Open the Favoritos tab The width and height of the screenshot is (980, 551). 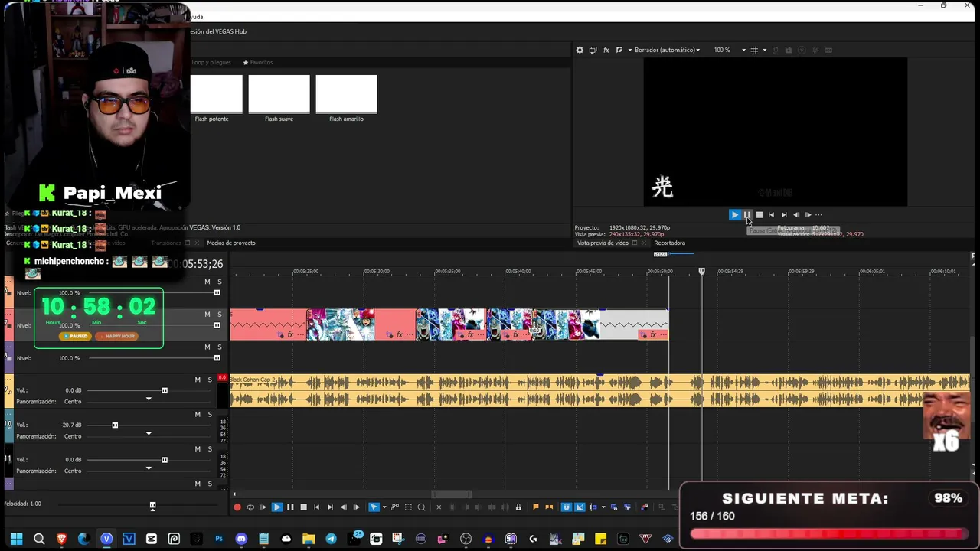coord(258,62)
